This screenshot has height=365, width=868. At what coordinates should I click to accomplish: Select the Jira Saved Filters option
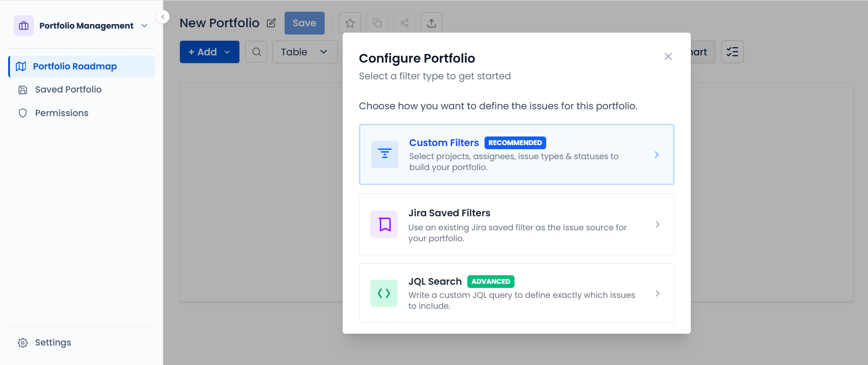coord(517,224)
